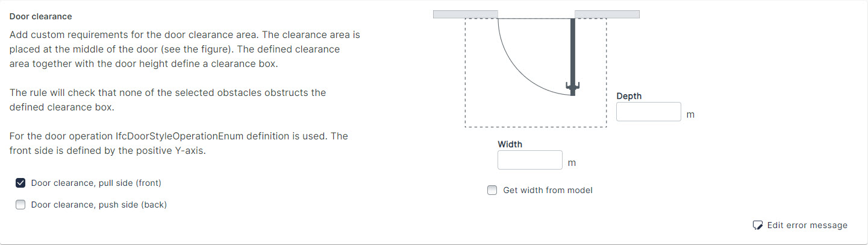868x245 pixels.
Task: Tick the Get width from model checkbox
Action: click(x=492, y=190)
